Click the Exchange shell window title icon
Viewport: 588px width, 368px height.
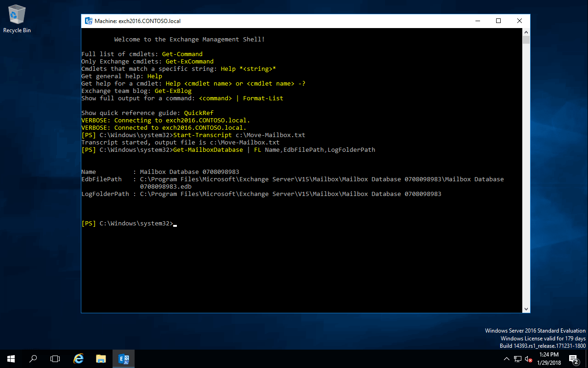click(89, 21)
